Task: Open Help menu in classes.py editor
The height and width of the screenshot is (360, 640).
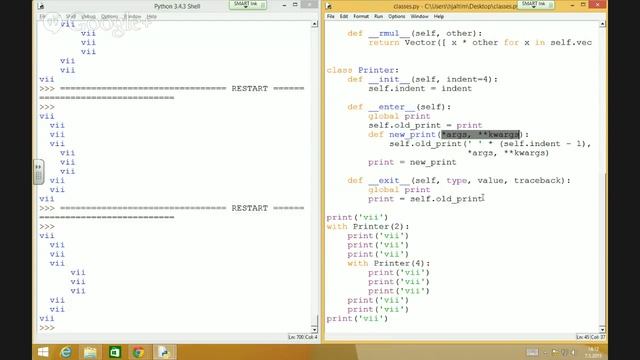Action: [439, 16]
